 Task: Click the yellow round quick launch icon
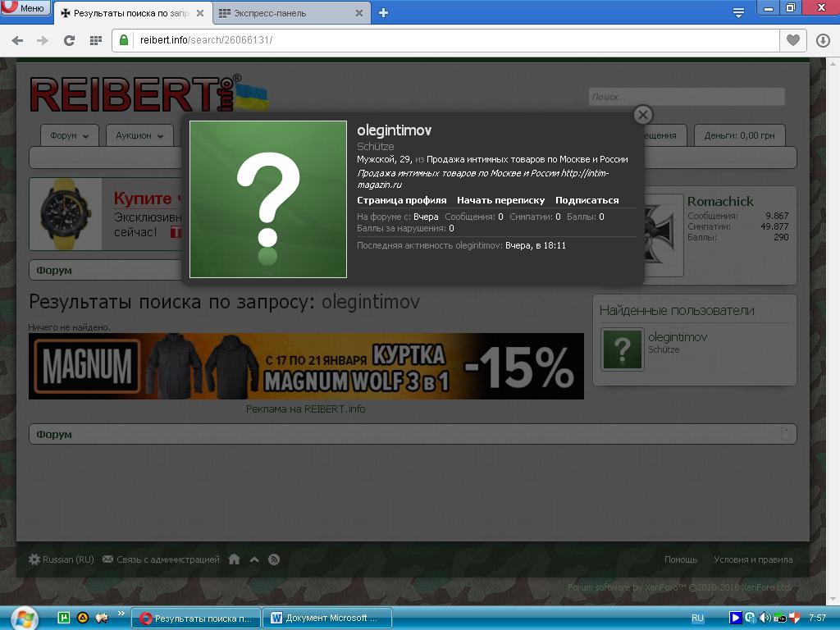pos(83,618)
